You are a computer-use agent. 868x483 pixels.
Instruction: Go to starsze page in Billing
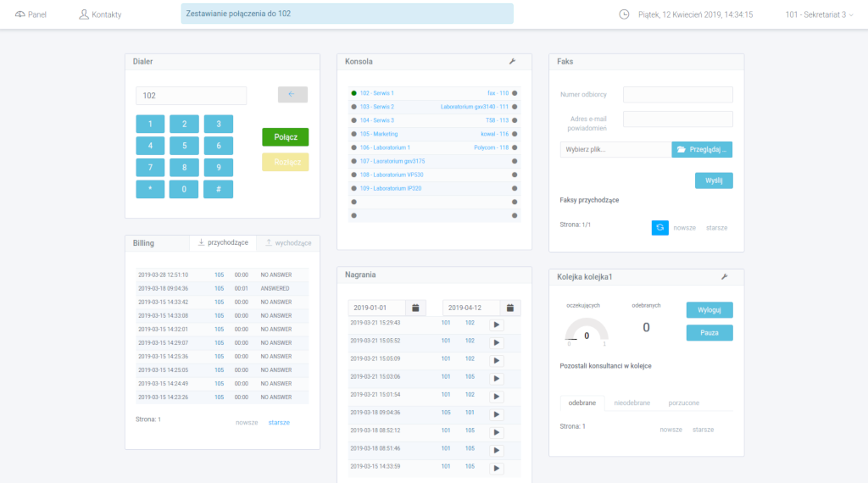click(x=279, y=422)
